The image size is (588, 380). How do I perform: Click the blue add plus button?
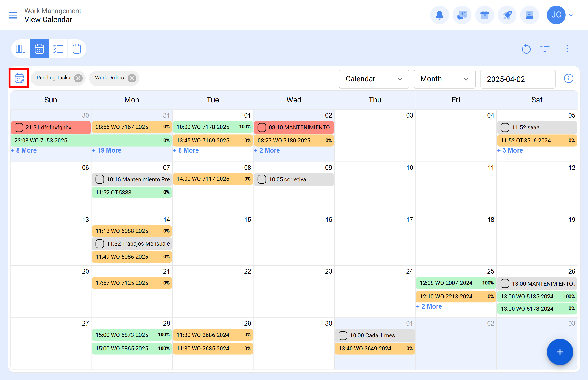[560, 352]
